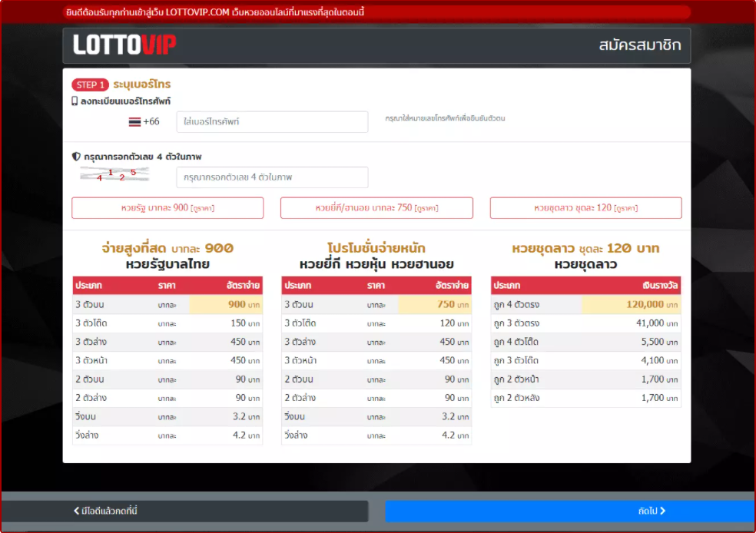Click the welcome marquee banner text
This screenshot has height=533, width=756.
click(x=215, y=12)
